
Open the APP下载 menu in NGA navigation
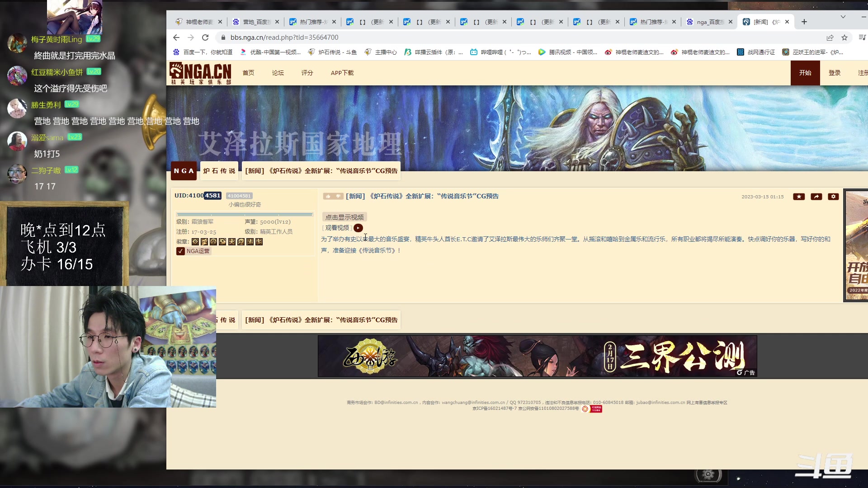click(342, 73)
